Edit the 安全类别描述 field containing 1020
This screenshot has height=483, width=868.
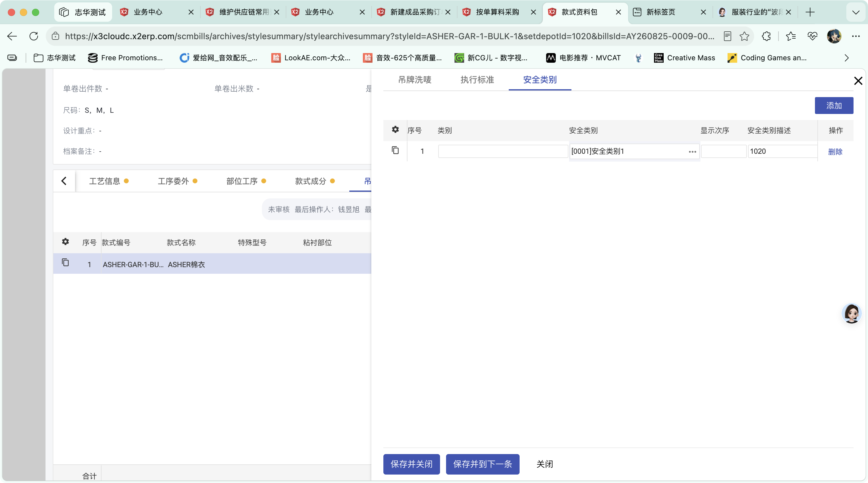tap(782, 151)
